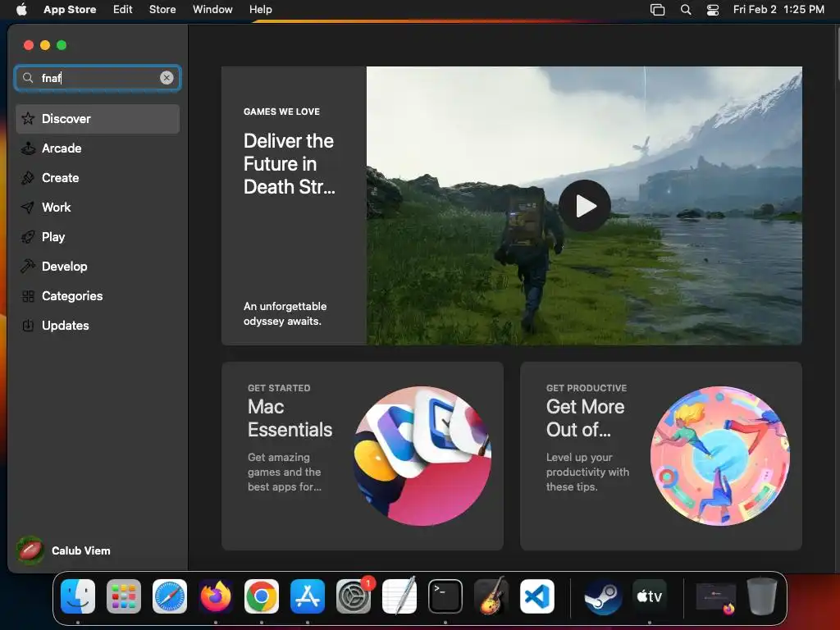Open Apple TV from the dock
The image size is (840, 630).
[650, 596]
